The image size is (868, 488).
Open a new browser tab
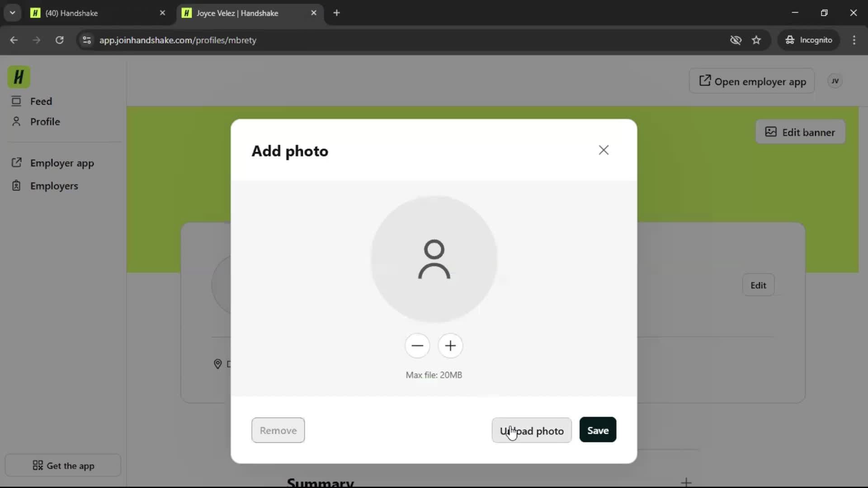coord(336,13)
